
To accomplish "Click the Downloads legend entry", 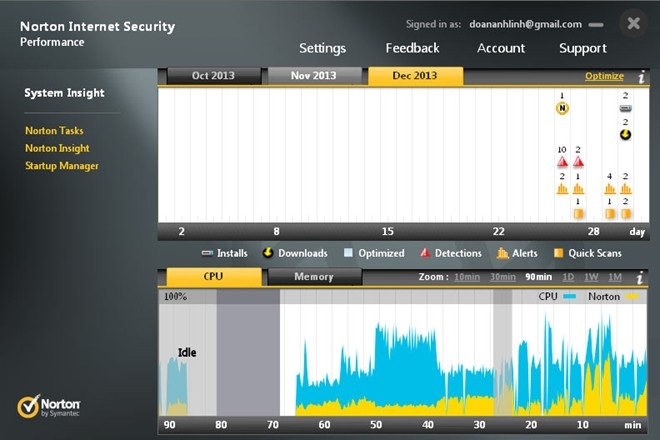I will pyautogui.click(x=295, y=253).
